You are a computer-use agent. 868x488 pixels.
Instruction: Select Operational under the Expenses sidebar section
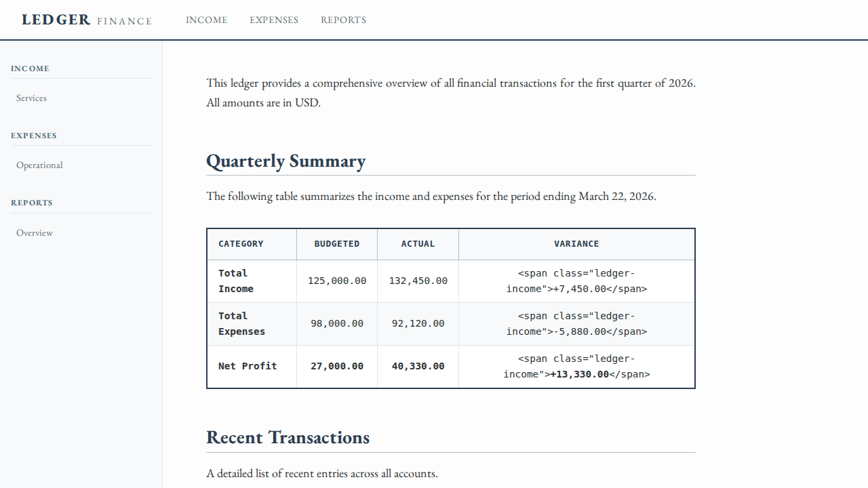[39, 165]
